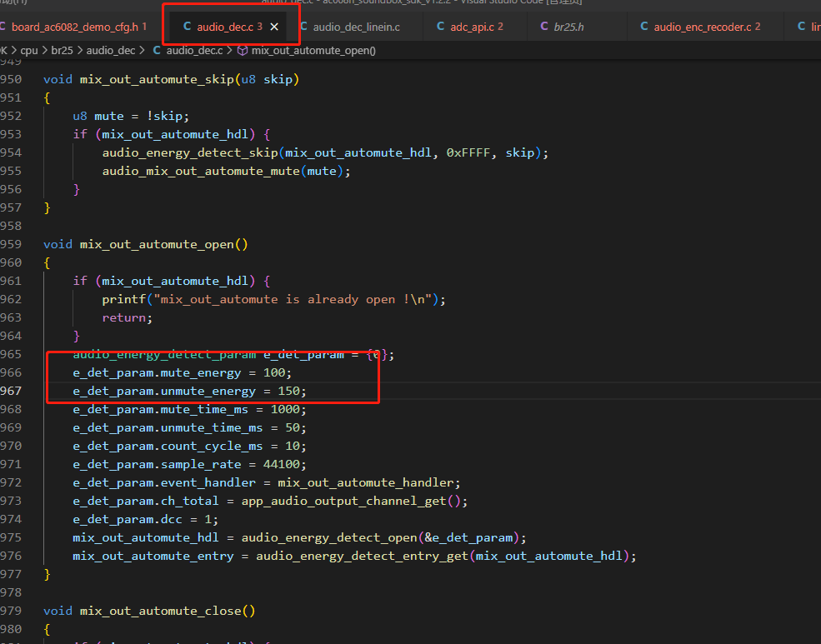Open the br25 breadcrumb folder
Viewport: 821px width, 644px height.
pyautogui.click(x=62, y=51)
